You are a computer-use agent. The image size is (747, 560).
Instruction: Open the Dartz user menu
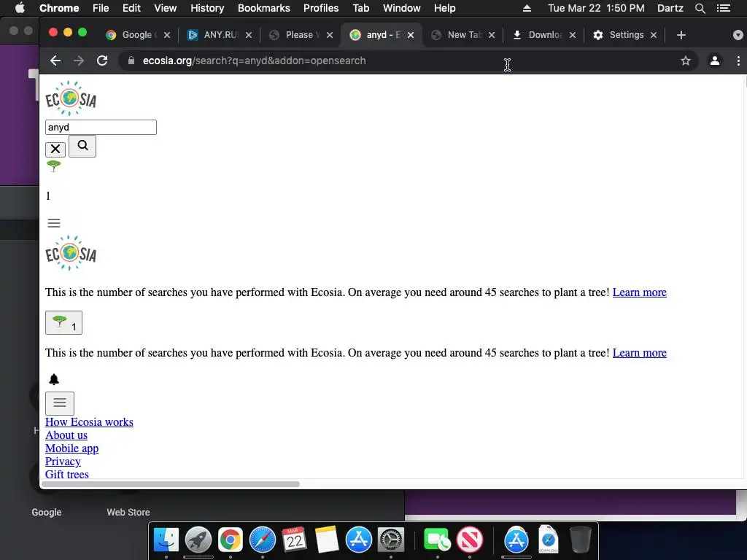click(x=670, y=8)
